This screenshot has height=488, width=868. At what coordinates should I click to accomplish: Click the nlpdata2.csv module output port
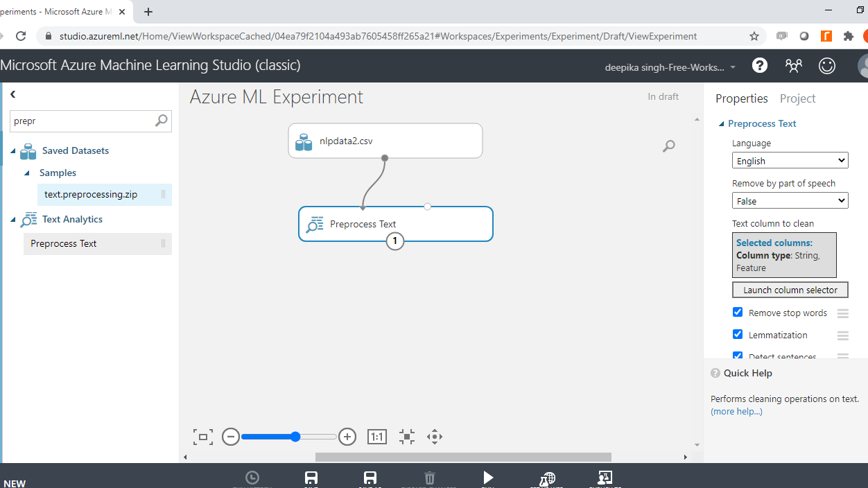(x=385, y=158)
